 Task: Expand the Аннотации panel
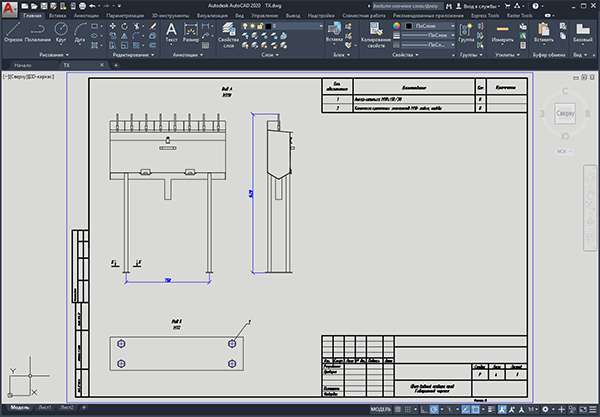coord(188,55)
